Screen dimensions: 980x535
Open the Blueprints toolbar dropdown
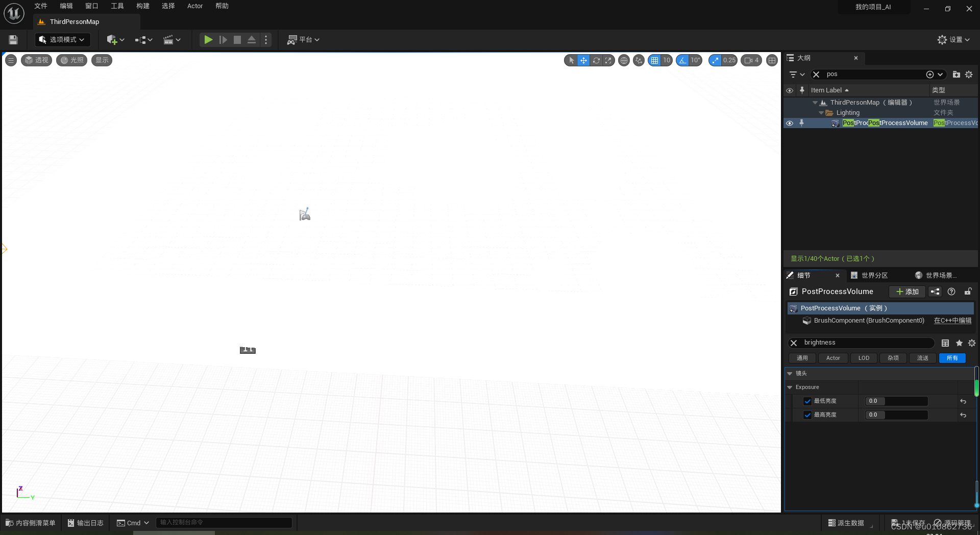tap(144, 40)
